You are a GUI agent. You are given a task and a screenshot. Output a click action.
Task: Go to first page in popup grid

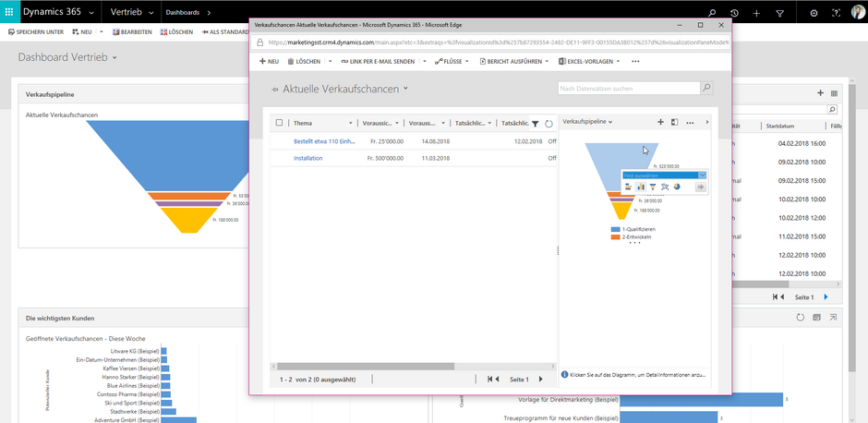[490, 380]
